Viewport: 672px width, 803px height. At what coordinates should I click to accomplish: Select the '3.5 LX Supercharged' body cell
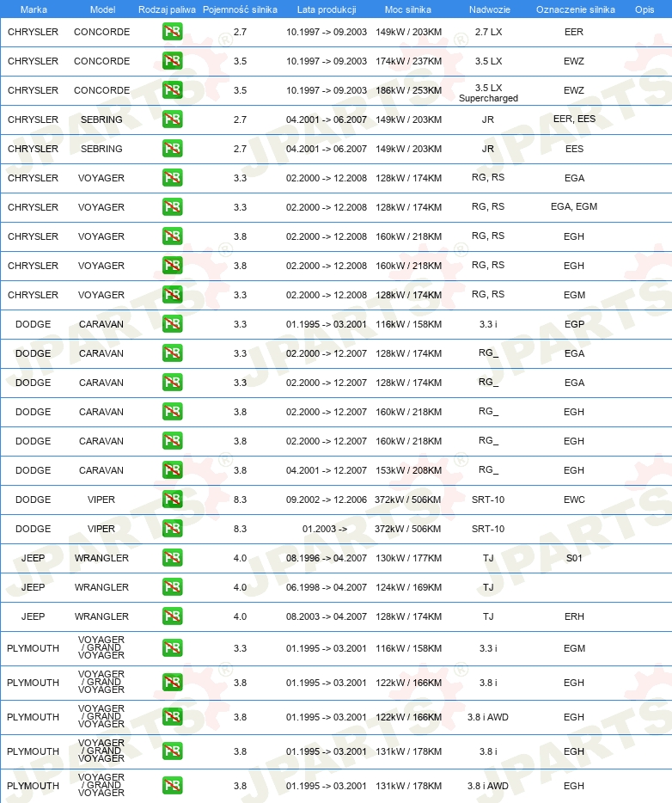click(488, 93)
